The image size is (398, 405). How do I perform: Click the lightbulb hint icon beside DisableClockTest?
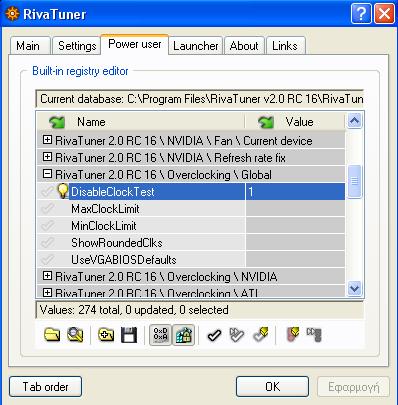[62, 191]
